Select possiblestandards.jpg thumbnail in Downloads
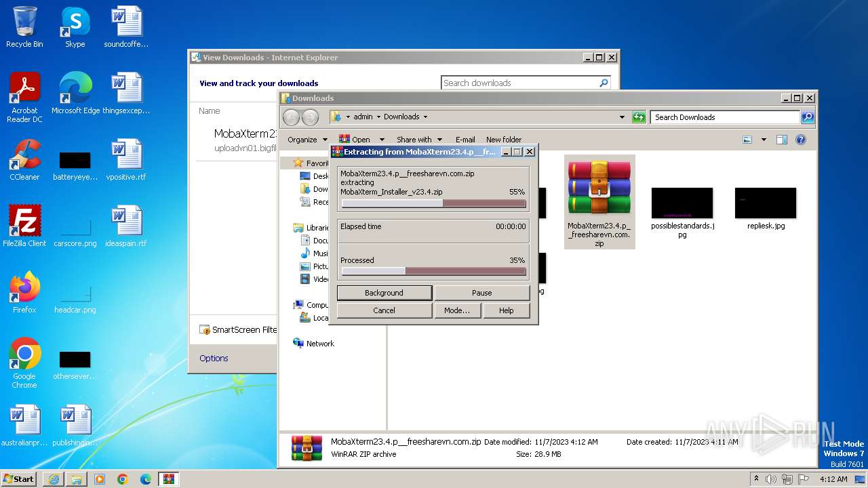868x488 pixels. click(682, 213)
